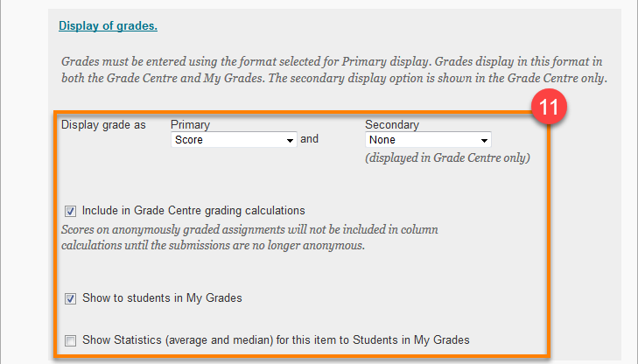Enable Show Statistics average and median checkbox
638x364 pixels.
click(70, 340)
